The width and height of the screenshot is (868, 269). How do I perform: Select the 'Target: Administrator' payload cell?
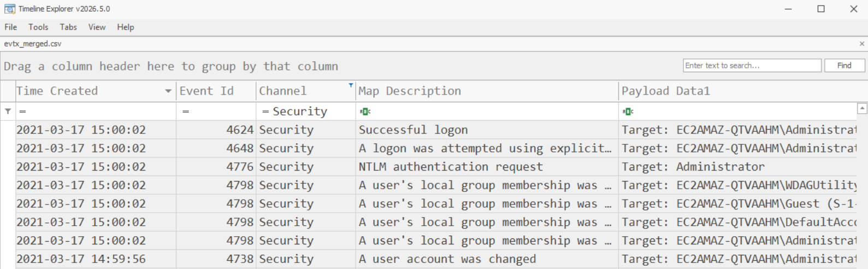(737, 167)
